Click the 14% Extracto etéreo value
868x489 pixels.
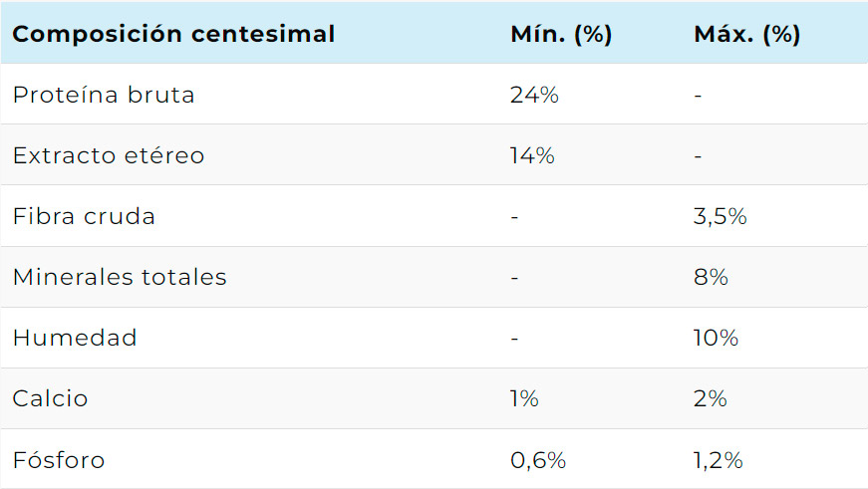point(532,155)
